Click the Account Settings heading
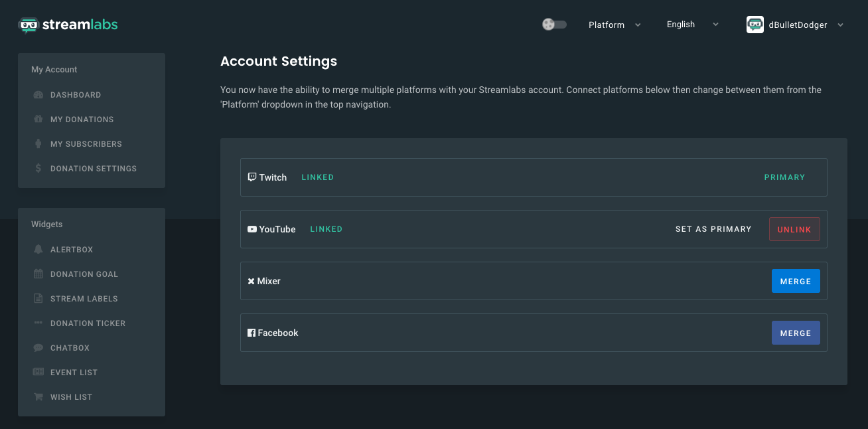 click(279, 61)
